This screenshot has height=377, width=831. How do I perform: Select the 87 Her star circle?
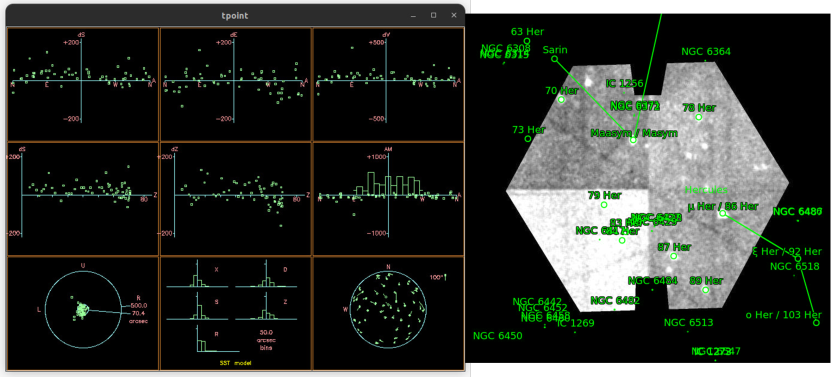click(674, 256)
